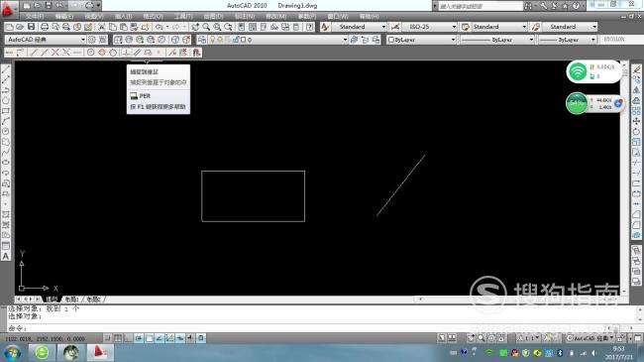This screenshot has height=362, width=644.
Task: Click the Plot printer icon
Action: 45,27
